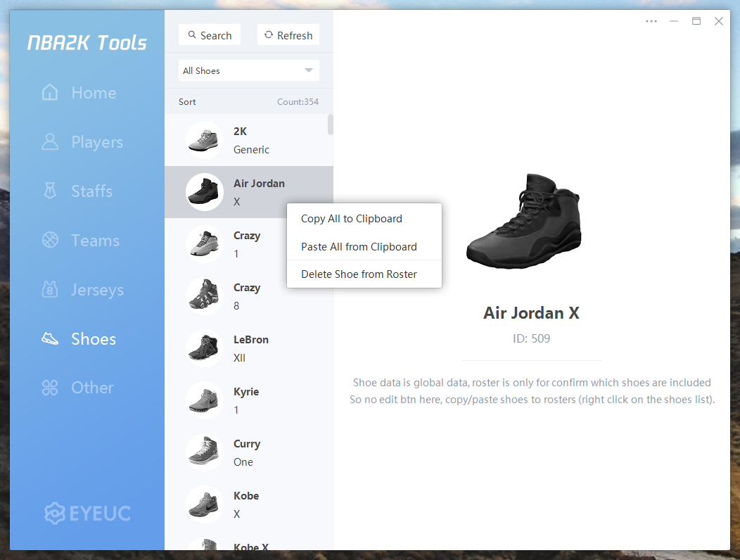Open the Players person icon

(x=50, y=141)
